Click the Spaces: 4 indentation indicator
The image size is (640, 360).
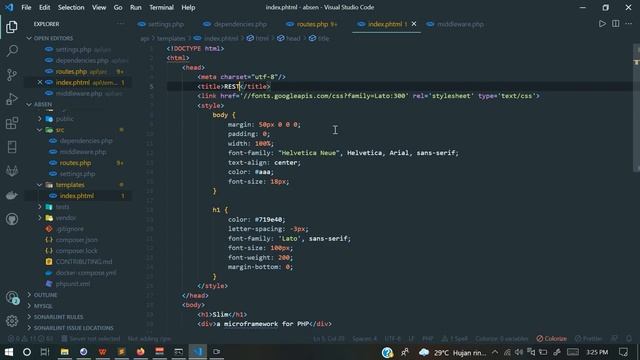(x=364, y=338)
